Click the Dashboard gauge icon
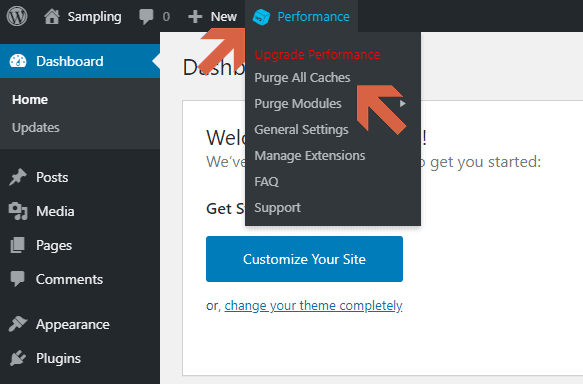The width and height of the screenshot is (583, 384). [x=18, y=61]
